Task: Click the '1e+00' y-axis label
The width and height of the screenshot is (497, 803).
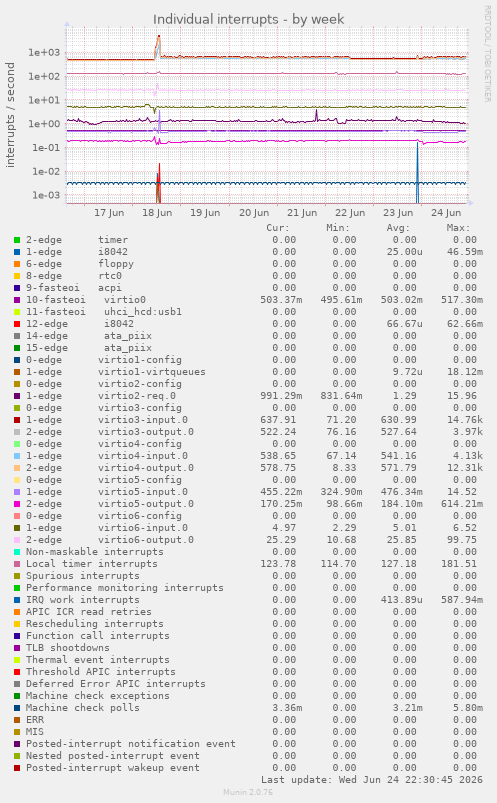Action: (x=44, y=124)
